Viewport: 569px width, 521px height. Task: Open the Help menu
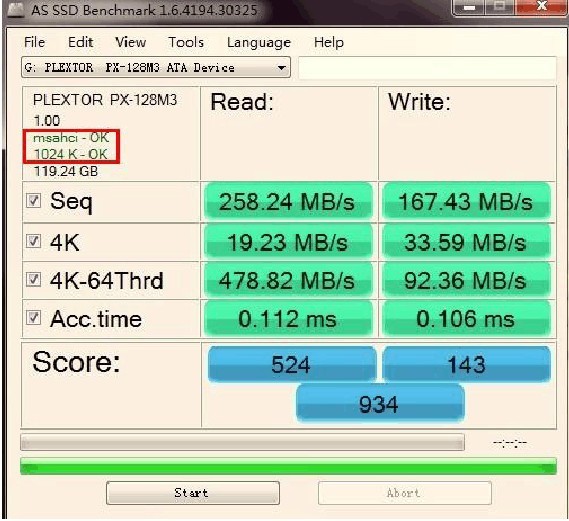[x=329, y=42]
